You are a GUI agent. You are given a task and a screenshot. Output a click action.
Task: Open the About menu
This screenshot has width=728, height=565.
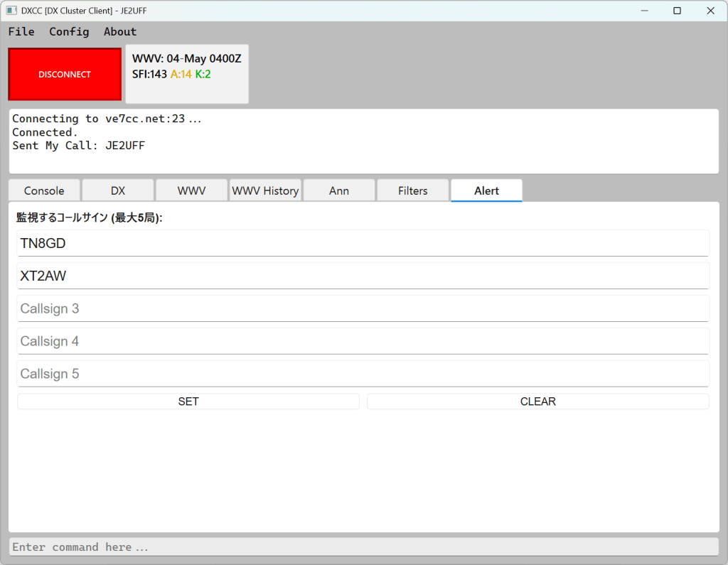pyautogui.click(x=119, y=31)
